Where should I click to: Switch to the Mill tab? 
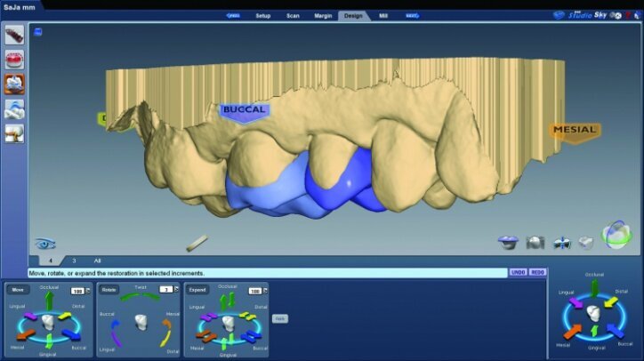tap(383, 15)
